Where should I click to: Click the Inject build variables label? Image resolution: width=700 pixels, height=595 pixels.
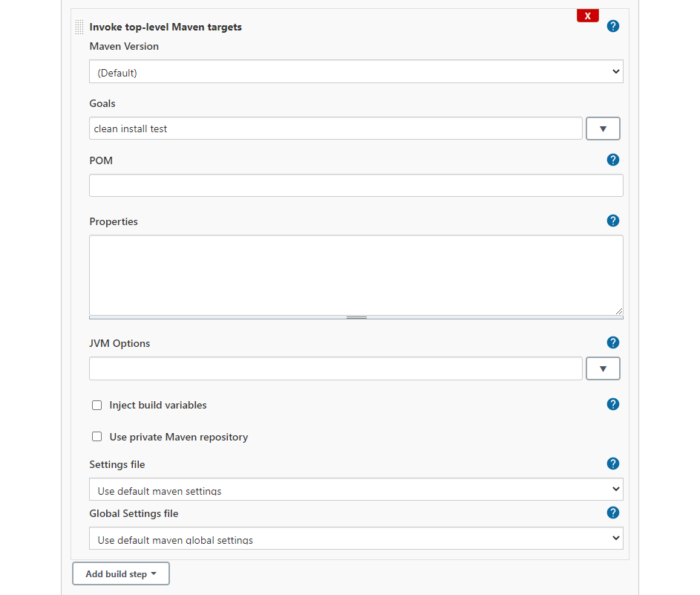click(158, 405)
